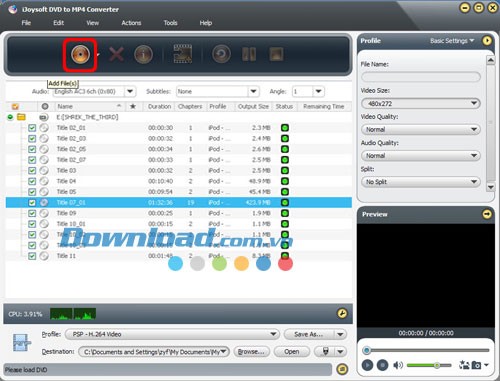Open the File menu
500x381 pixels.
(x=26, y=23)
